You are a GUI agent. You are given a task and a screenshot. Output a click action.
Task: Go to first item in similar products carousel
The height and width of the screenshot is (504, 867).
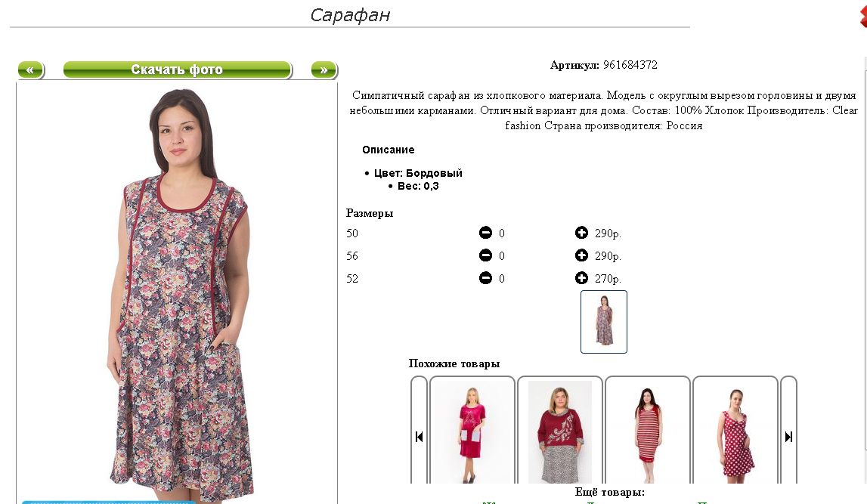tap(419, 437)
